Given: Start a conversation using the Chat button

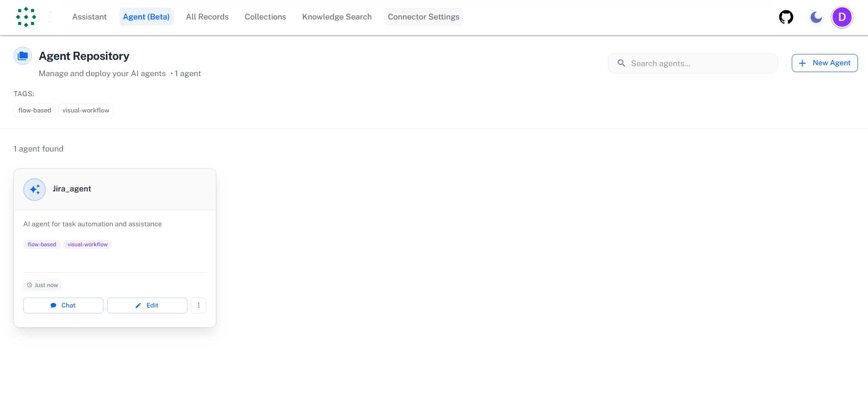Looking at the screenshot, I should coord(63,305).
